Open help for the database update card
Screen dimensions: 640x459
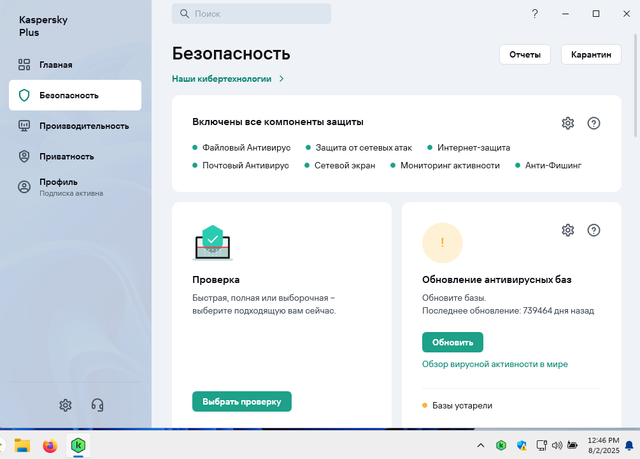[x=593, y=230]
